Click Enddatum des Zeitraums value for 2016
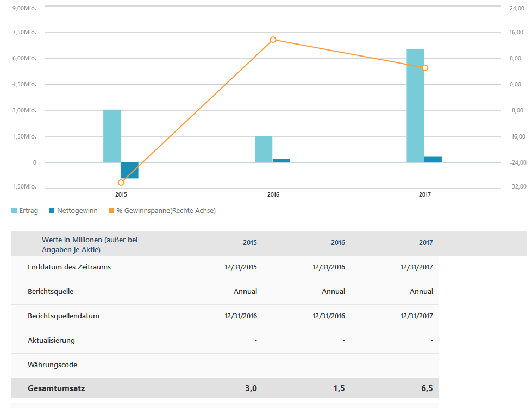532x408 pixels. point(328,267)
